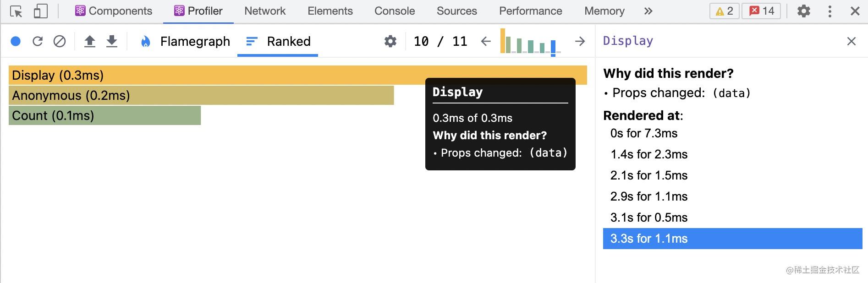Select the inspect element cursor icon

(16, 11)
